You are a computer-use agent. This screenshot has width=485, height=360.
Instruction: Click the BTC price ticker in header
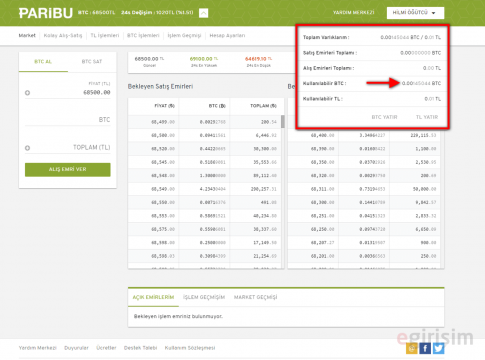point(96,13)
